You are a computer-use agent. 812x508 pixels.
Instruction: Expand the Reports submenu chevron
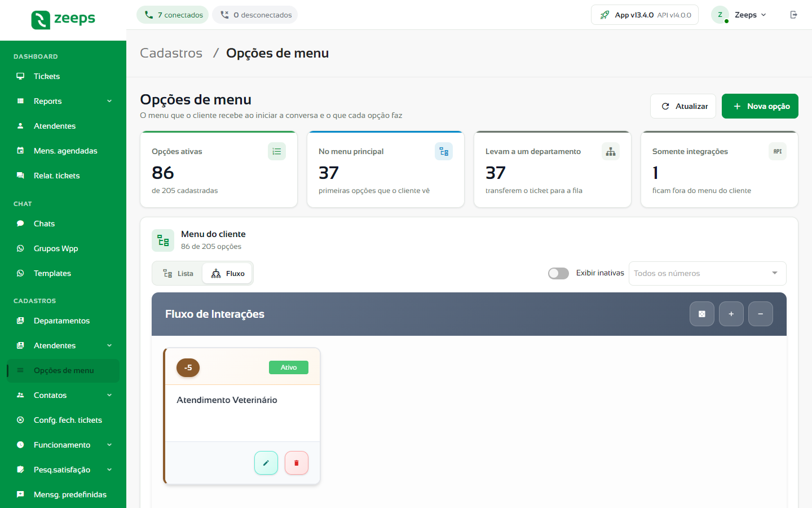[109, 101]
